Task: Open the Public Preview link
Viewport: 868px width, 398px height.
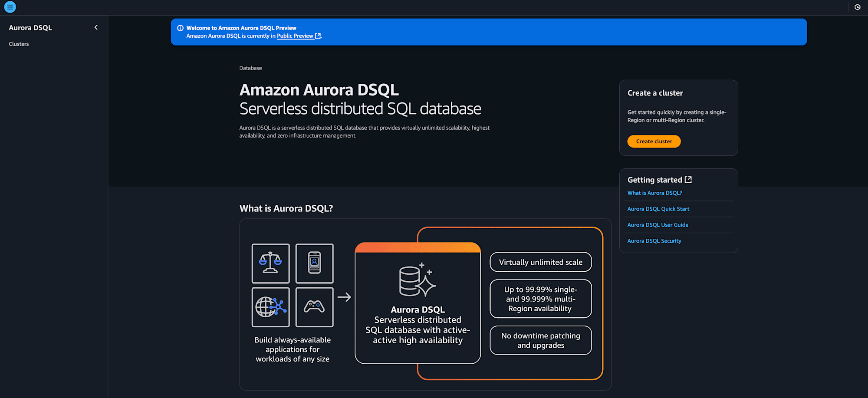Action: pos(295,36)
